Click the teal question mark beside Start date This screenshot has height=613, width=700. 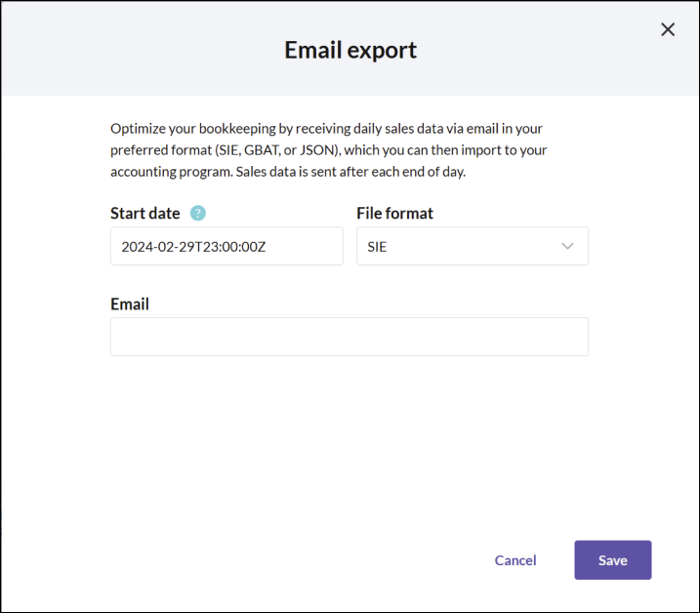tap(198, 213)
